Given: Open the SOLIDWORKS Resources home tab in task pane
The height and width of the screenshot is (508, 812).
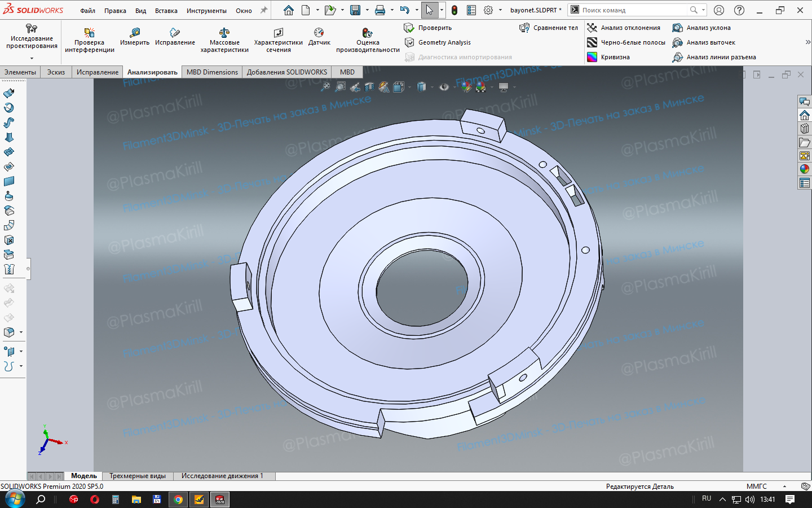Looking at the screenshot, I should pyautogui.click(x=805, y=115).
